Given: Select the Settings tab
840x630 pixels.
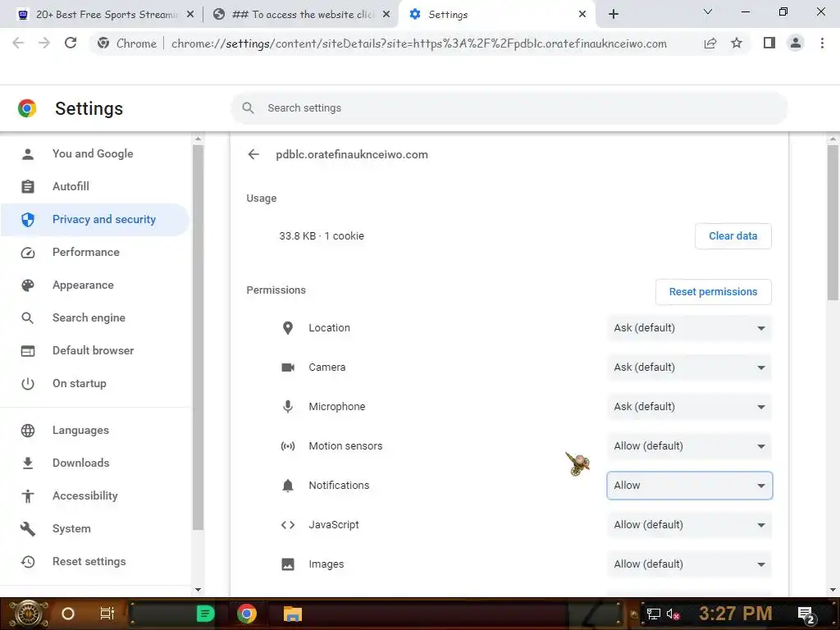Looking at the screenshot, I should 495,15.
